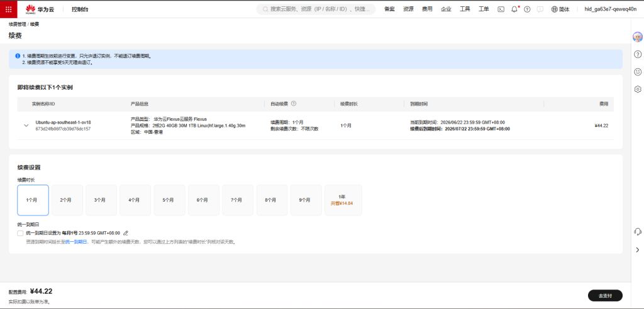This screenshot has width=644, height=309.
Task: Open the 统一到期日 hyperlink in hint text
Action: 76,242
